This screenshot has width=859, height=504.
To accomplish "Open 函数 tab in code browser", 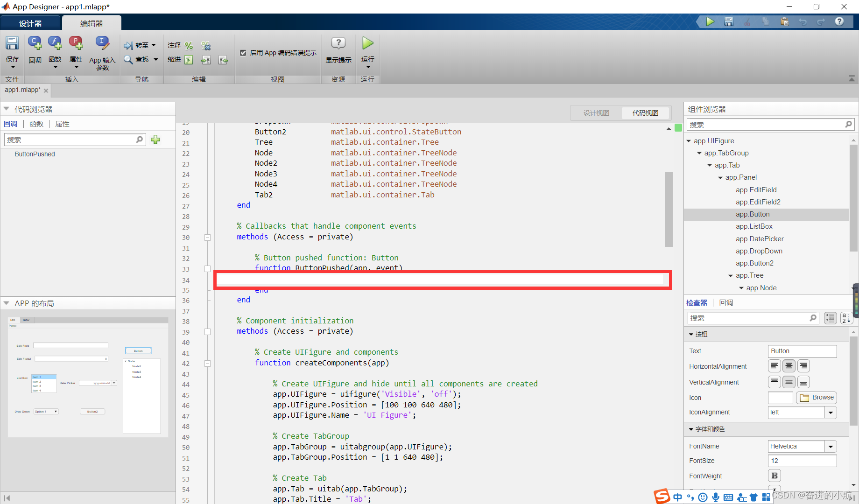I will pos(36,124).
